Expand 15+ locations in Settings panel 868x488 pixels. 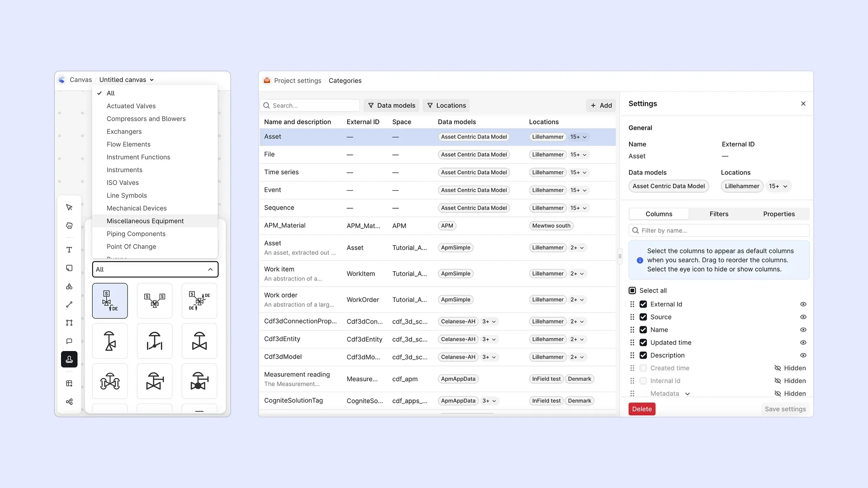[778, 186]
